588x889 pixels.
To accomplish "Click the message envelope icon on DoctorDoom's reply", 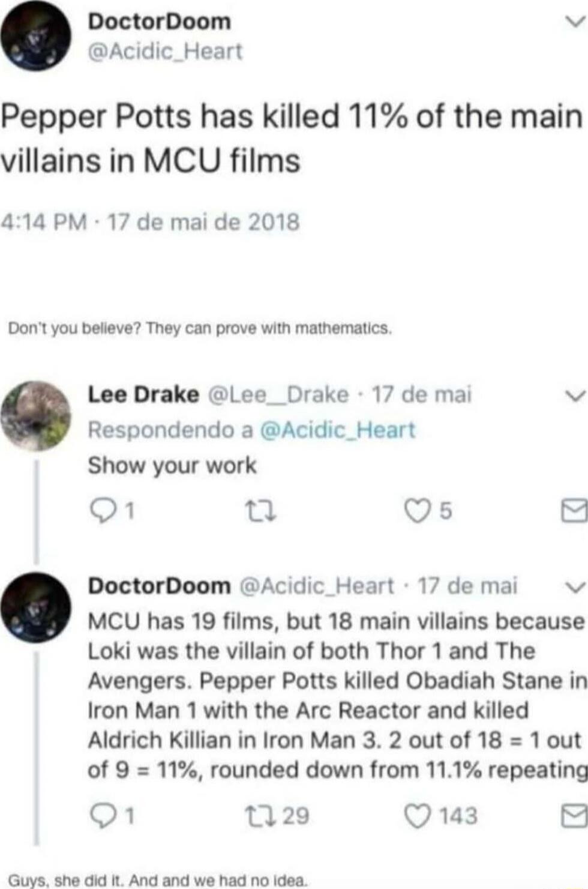I will [x=574, y=813].
